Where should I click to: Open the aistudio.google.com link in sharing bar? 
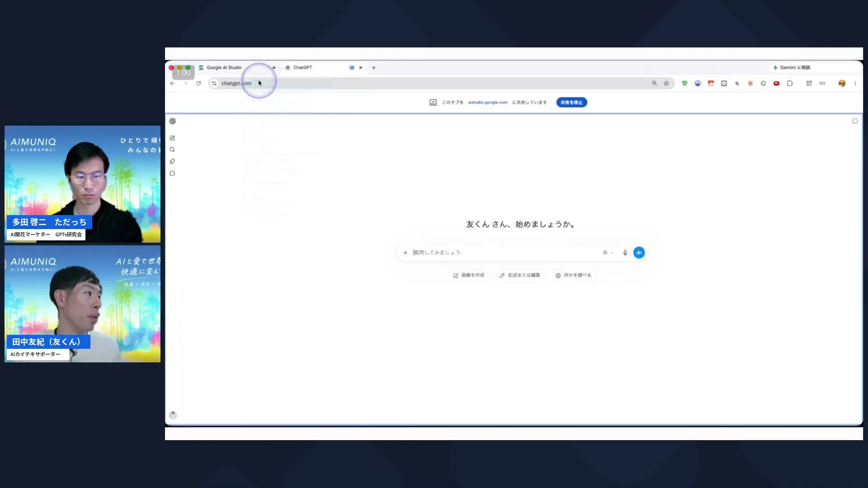487,103
